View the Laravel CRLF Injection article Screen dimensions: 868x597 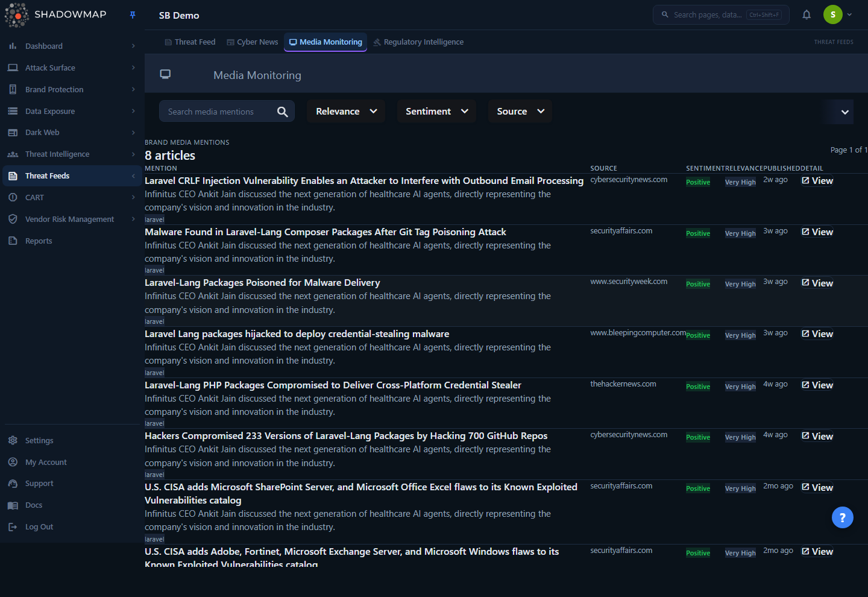click(817, 181)
